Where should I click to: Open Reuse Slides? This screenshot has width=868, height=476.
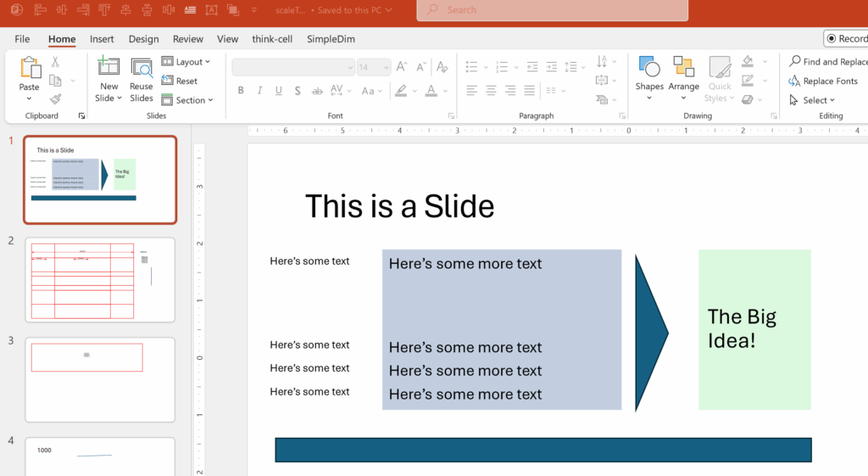[x=142, y=81]
